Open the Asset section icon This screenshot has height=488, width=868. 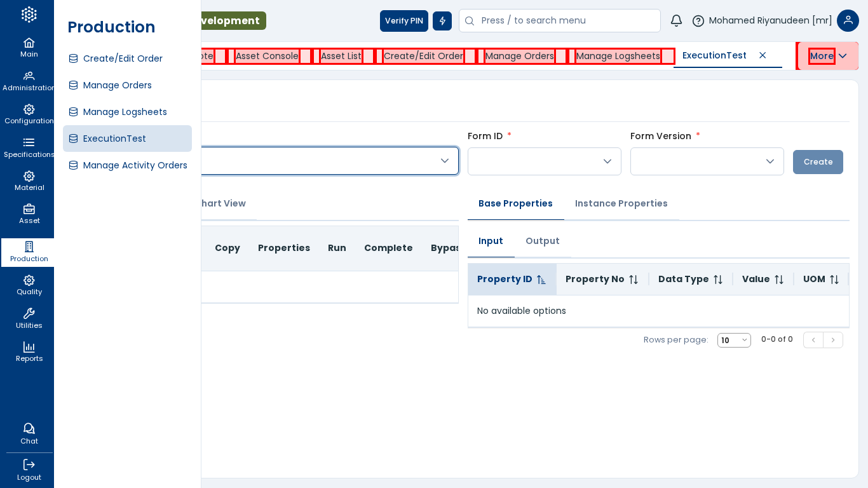pos(29,209)
